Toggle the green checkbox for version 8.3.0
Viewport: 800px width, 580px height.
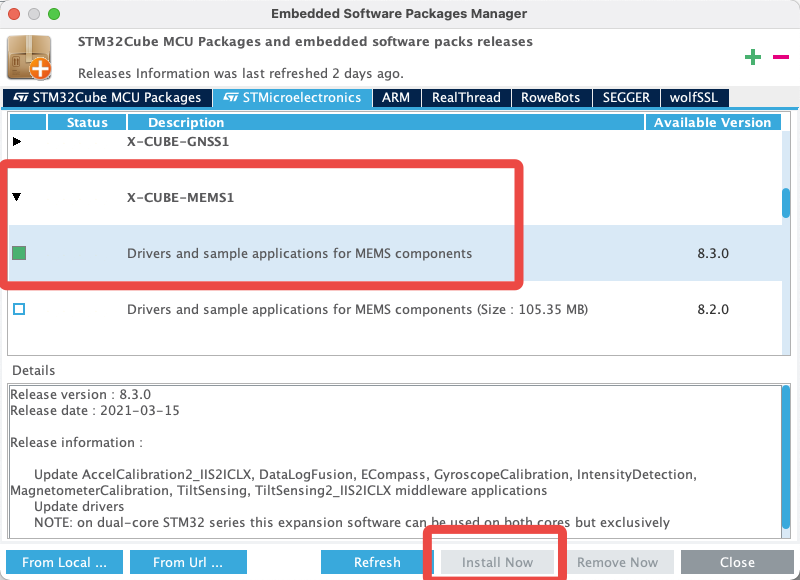(x=19, y=253)
